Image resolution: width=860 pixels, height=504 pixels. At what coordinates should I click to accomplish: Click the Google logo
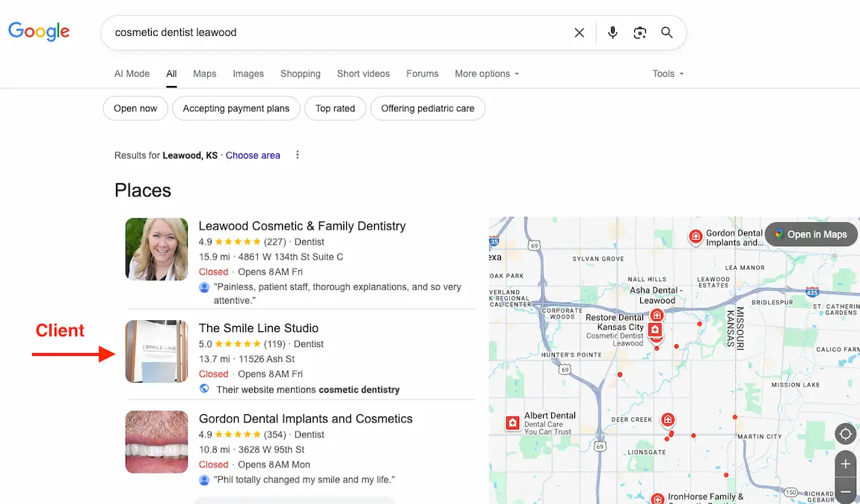click(x=39, y=31)
